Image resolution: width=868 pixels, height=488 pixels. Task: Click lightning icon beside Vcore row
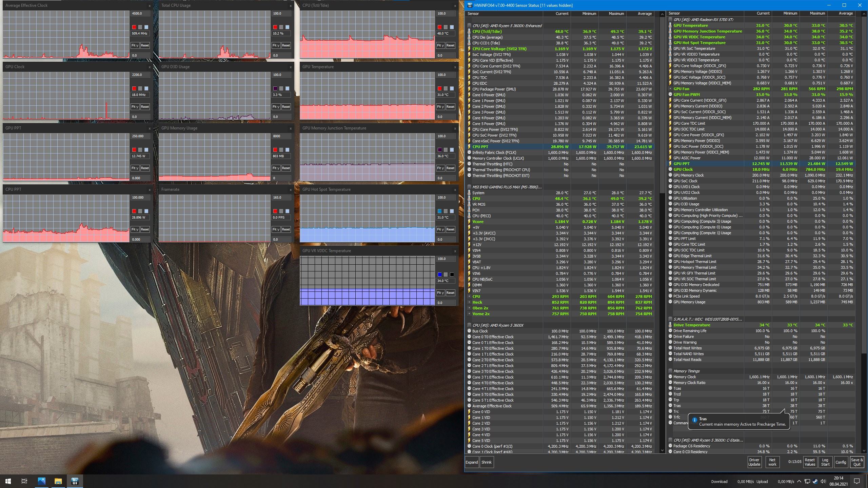pos(469,222)
